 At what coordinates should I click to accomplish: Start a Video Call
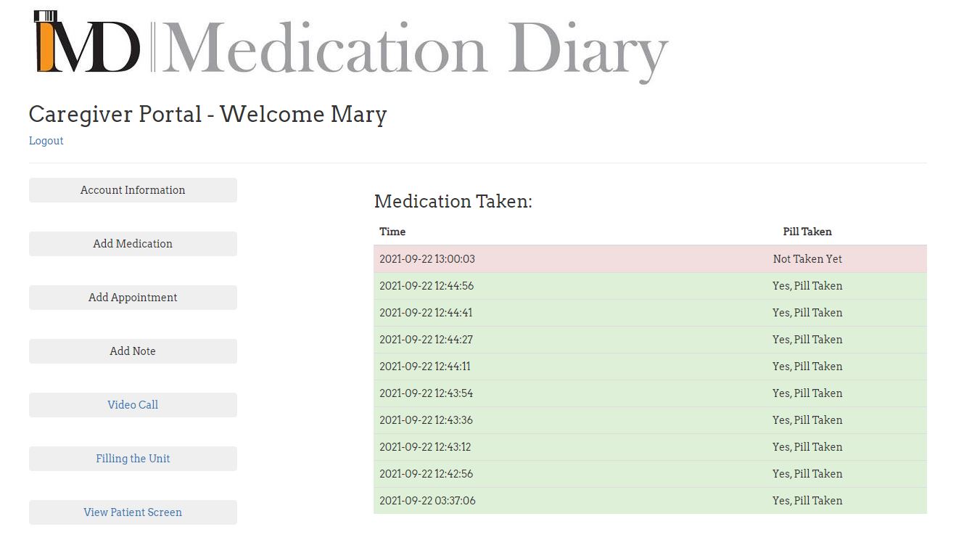(x=133, y=405)
